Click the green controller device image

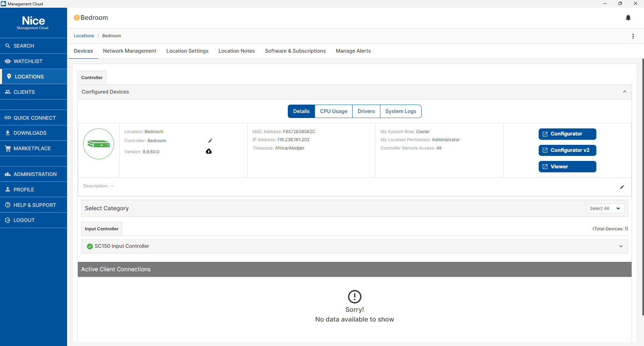[x=99, y=144]
